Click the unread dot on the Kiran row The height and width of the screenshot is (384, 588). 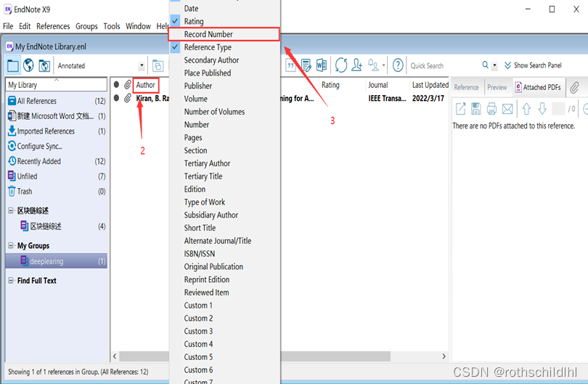116,98
